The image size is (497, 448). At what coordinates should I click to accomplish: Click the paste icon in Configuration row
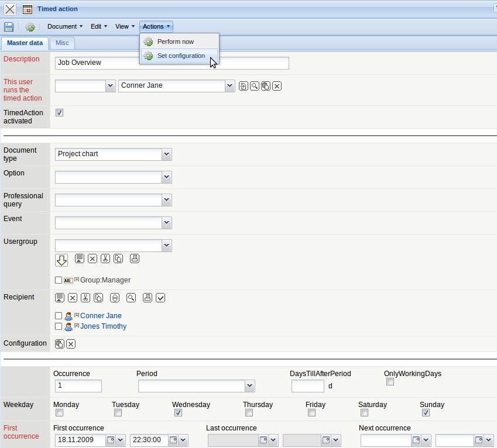[59, 344]
